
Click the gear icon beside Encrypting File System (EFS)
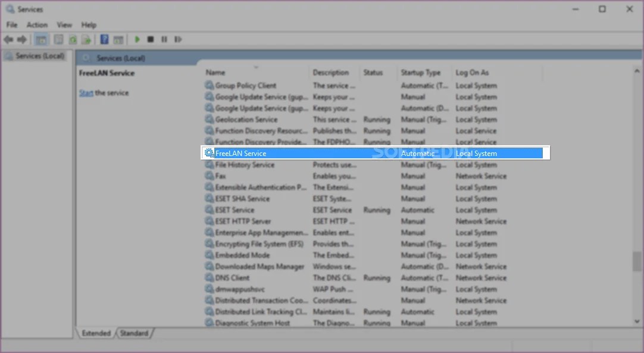click(x=209, y=243)
